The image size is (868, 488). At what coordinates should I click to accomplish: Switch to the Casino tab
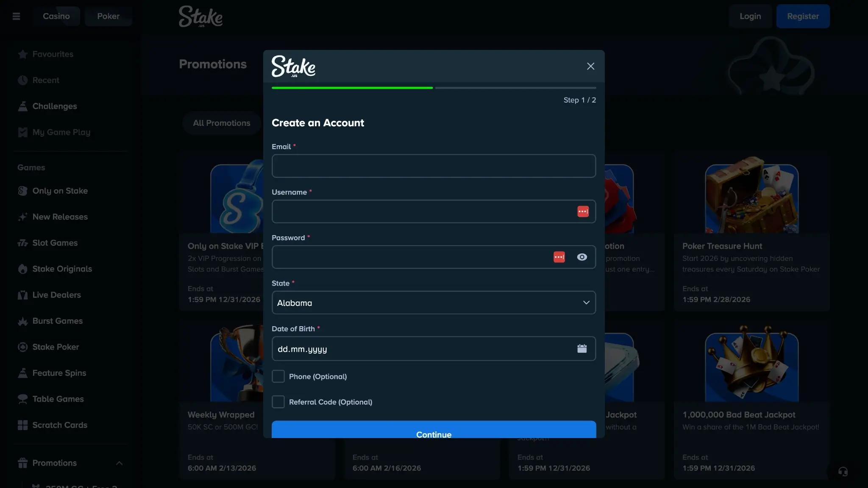pyautogui.click(x=56, y=16)
